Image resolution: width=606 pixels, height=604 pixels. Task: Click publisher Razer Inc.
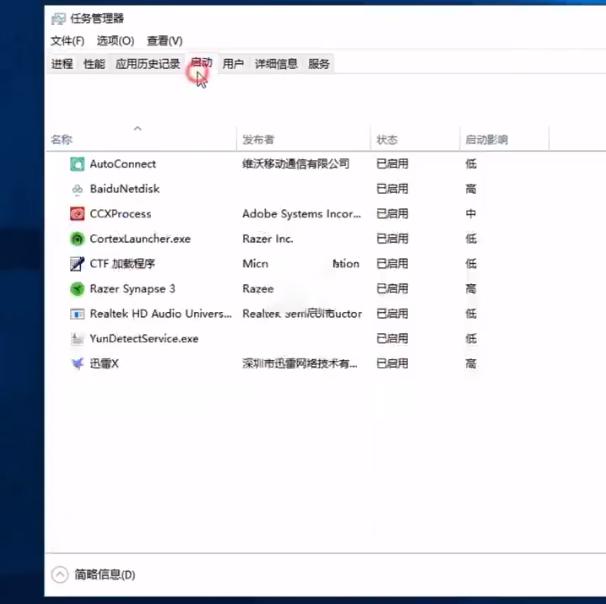pyautogui.click(x=268, y=239)
